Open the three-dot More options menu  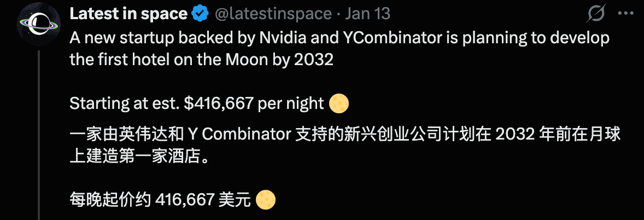[623, 14]
